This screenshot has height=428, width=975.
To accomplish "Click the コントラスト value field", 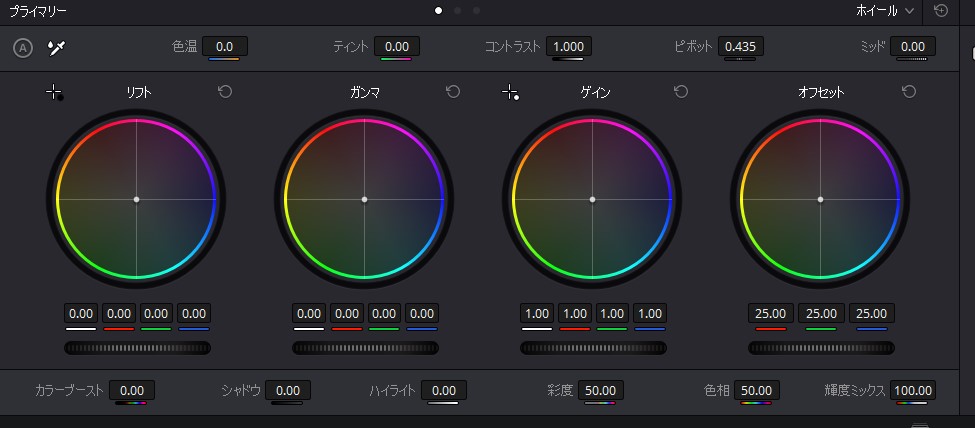I will pyautogui.click(x=568, y=47).
